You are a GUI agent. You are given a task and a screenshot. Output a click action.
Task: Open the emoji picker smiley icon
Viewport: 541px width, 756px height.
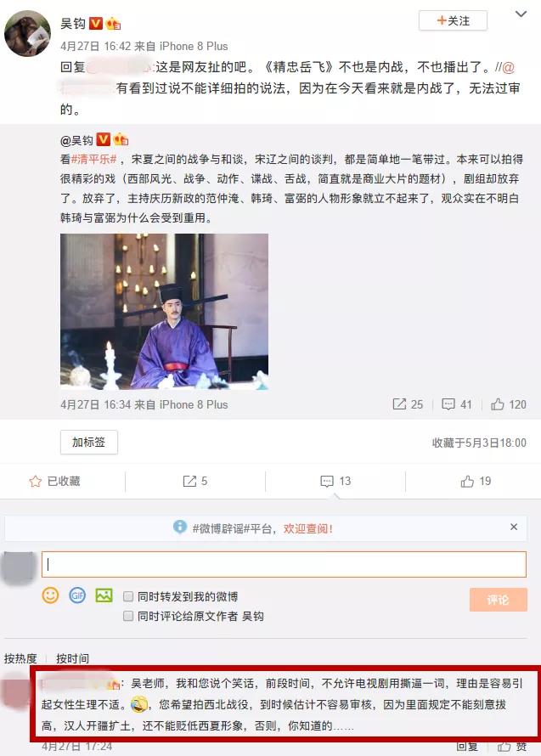pyautogui.click(x=50, y=595)
